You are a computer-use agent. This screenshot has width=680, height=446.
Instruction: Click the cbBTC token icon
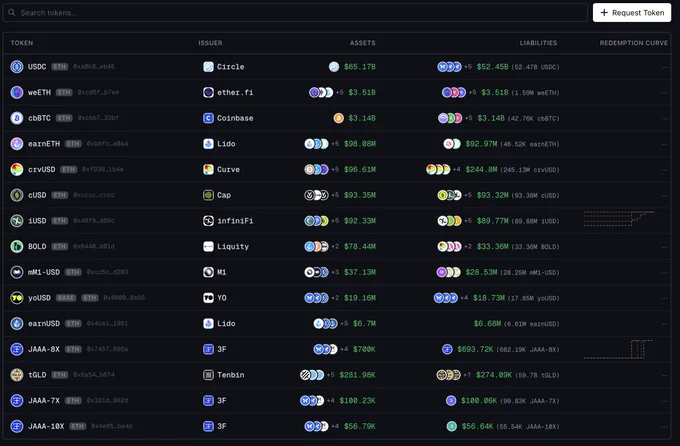point(17,118)
